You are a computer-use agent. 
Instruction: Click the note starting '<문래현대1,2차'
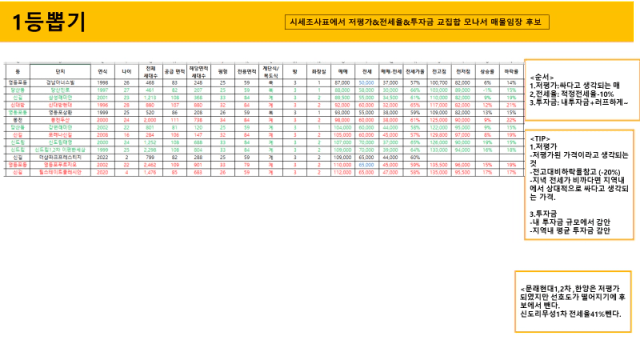coord(573,301)
